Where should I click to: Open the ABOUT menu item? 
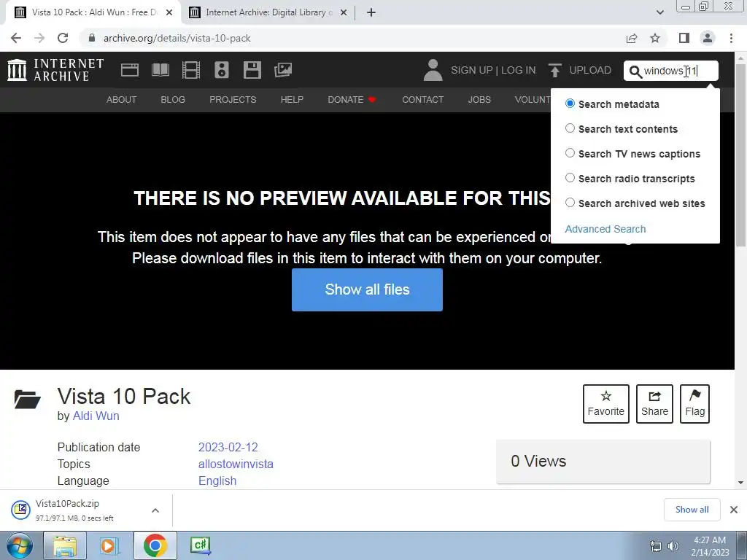pos(122,99)
